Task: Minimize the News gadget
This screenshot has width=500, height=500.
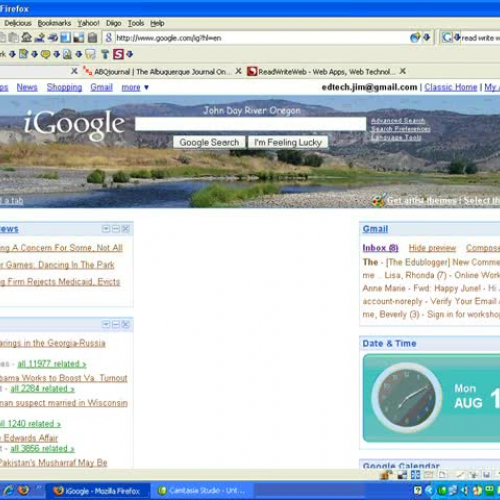Action: (116, 229)
